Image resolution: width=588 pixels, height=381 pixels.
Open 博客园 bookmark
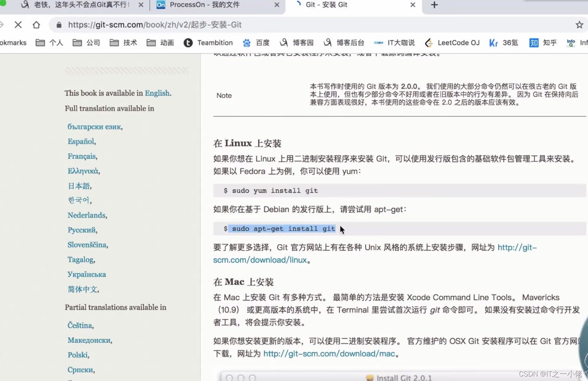point(296,43)
